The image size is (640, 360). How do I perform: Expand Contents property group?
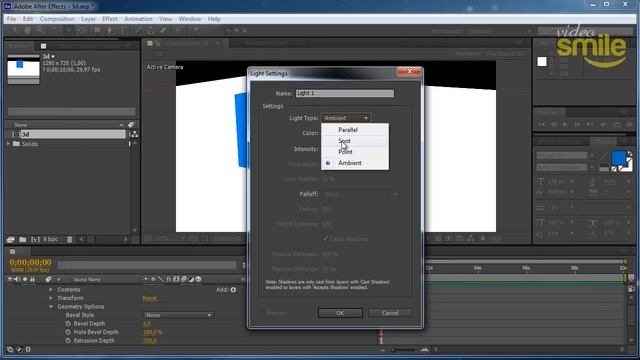51,289
